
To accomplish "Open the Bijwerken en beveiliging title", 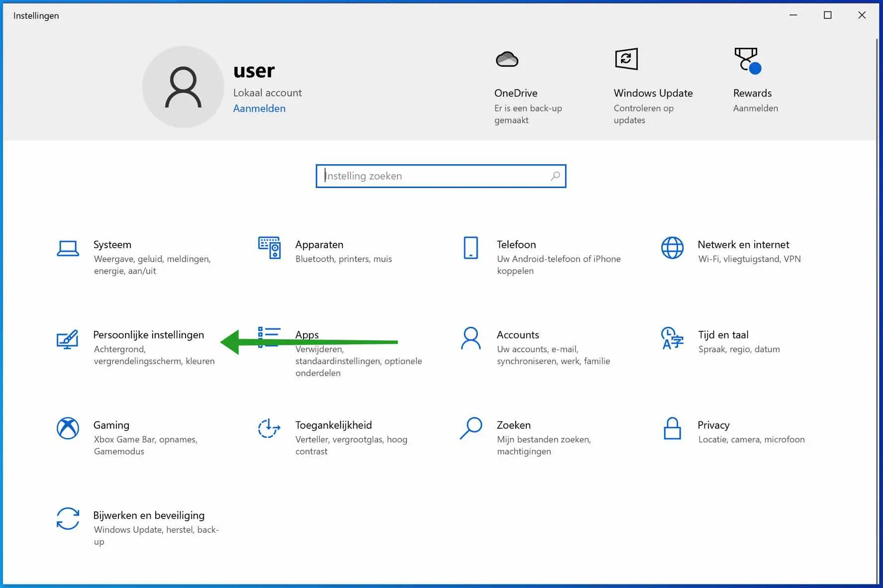I will (x=149, y=515).
